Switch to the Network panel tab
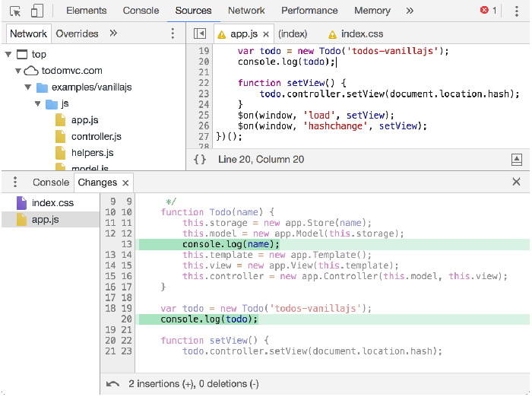Image resolution: width=532 pixels, height=397 pixels. pyautogui.click(x=246, y=11)
